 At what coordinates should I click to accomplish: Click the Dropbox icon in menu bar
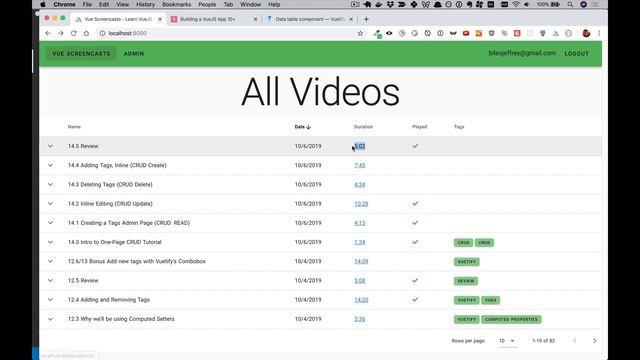[390, 4]
